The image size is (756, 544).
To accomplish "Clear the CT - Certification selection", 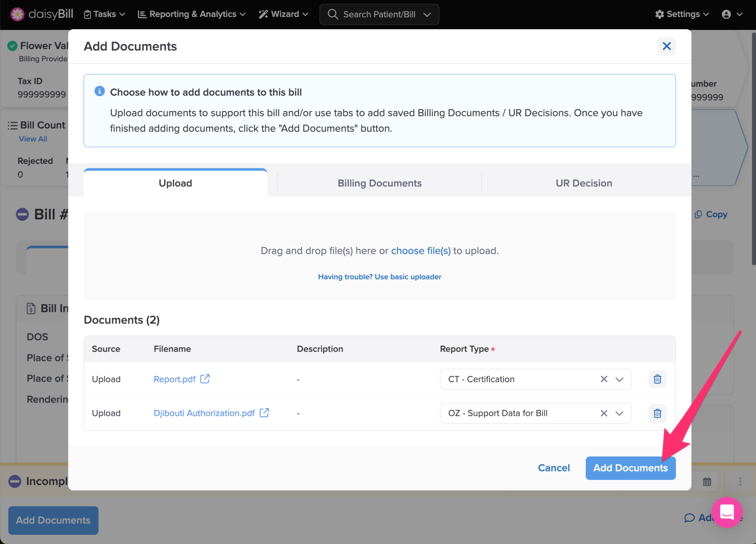I will [604, 379].
